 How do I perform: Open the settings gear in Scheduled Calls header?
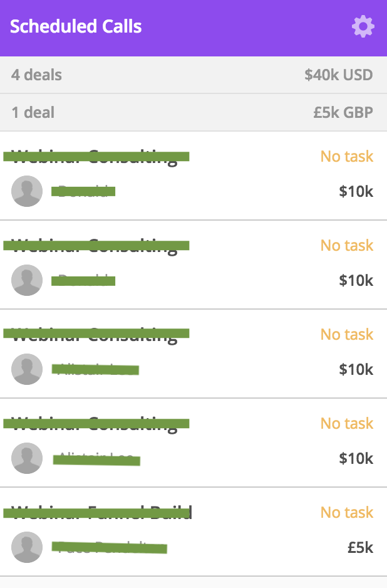click(x=363, y=26)
